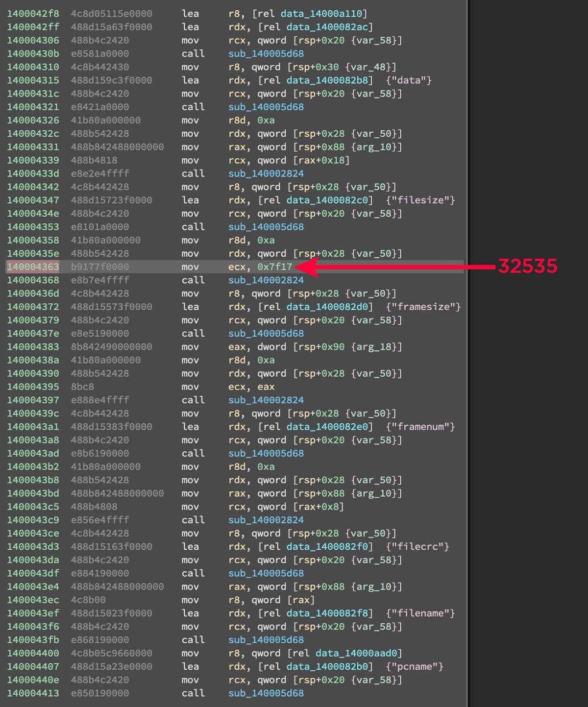Screen dimensions: 588x707
Task: Jump to function sub_140002824
Action: tap(266, 173)
